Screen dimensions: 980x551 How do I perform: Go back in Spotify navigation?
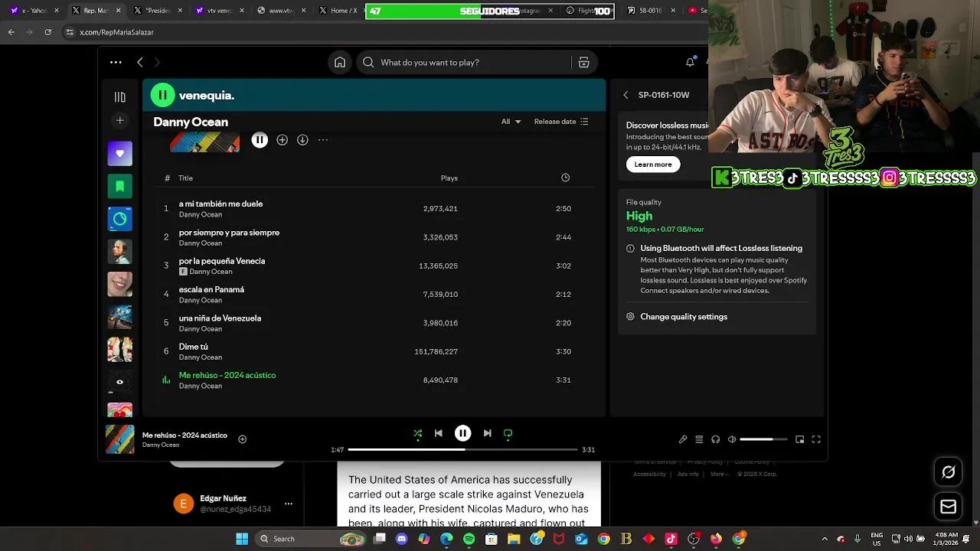coord(140,63)
